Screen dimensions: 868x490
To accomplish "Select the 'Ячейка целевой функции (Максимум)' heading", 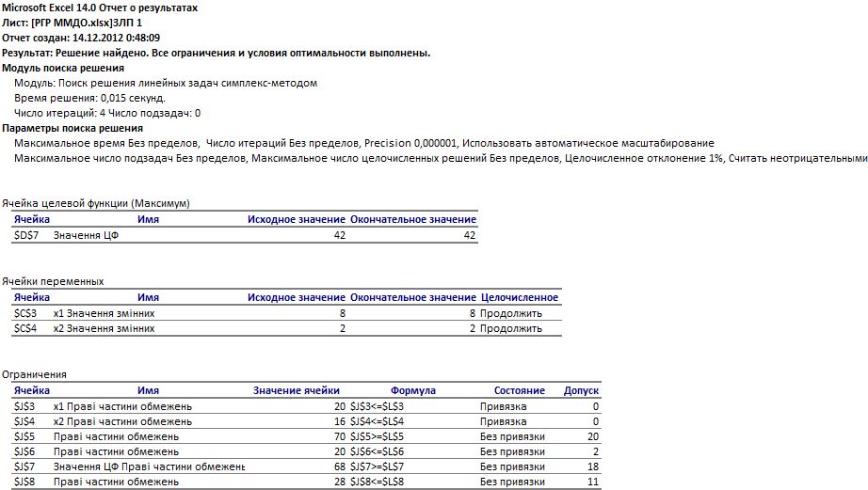I will [x=96, y=203].
